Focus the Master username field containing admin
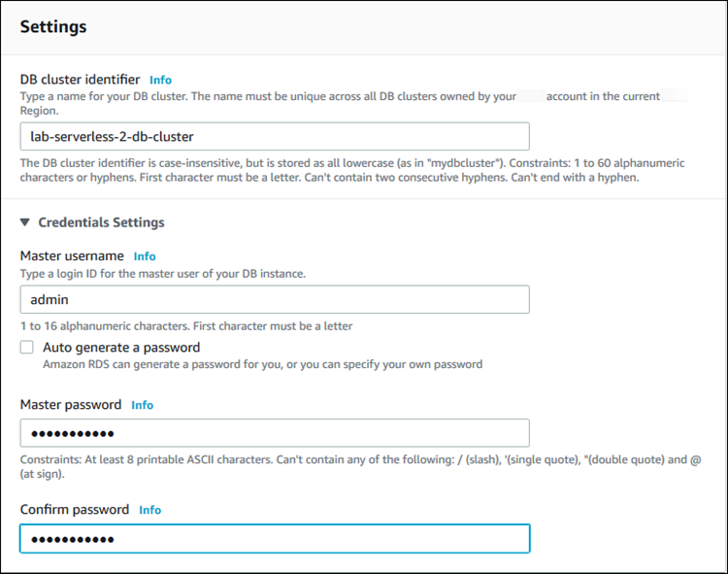This screenshot has width=728, height=574. click(x=275, y=299)
